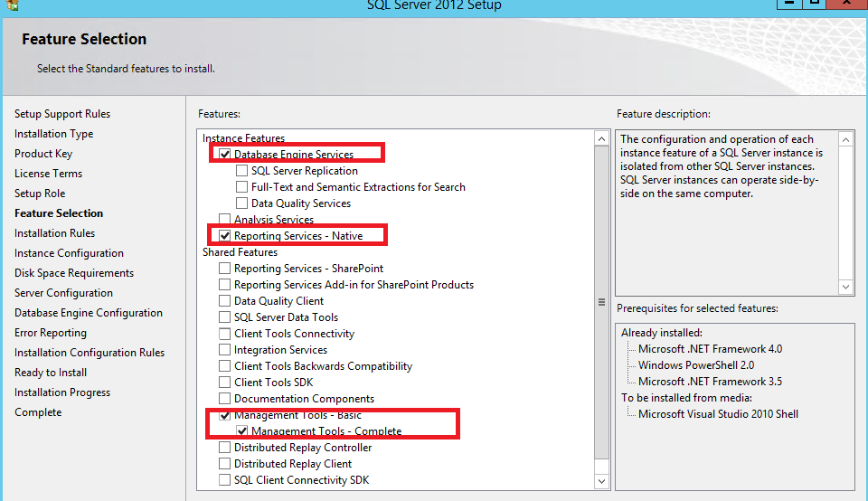Click the SQL Server Setup title bar icon
868x501 pixels.
12,5
